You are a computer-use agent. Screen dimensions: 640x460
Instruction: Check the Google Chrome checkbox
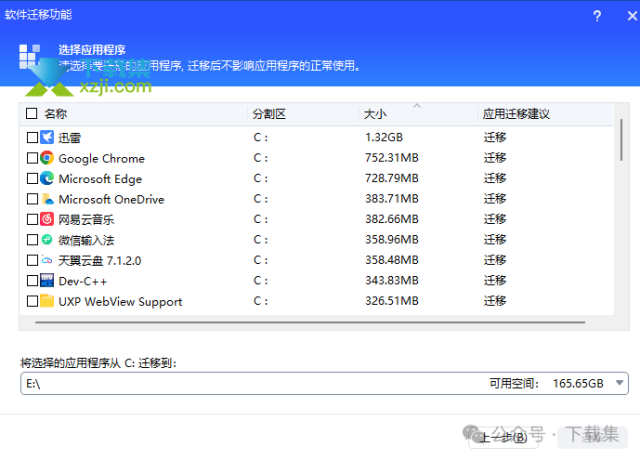coord(32,158)
